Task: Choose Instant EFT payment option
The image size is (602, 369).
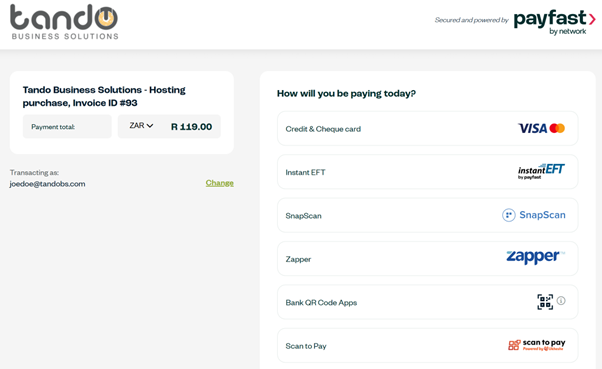Action: point(427,172)
